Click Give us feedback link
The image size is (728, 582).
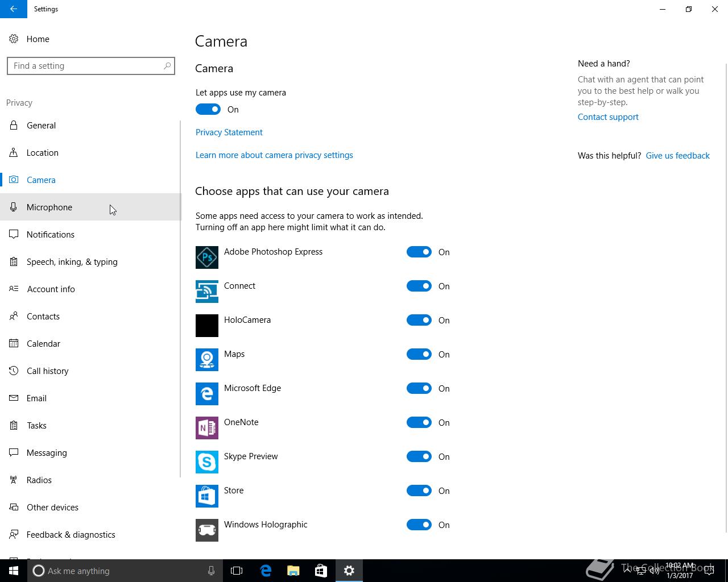[x=678, y=156]
